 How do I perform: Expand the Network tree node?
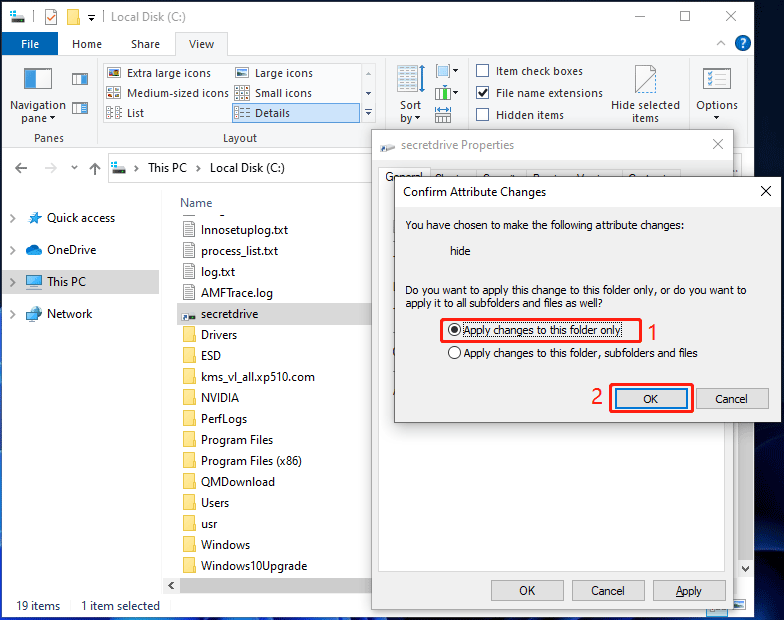coord(12,314)
